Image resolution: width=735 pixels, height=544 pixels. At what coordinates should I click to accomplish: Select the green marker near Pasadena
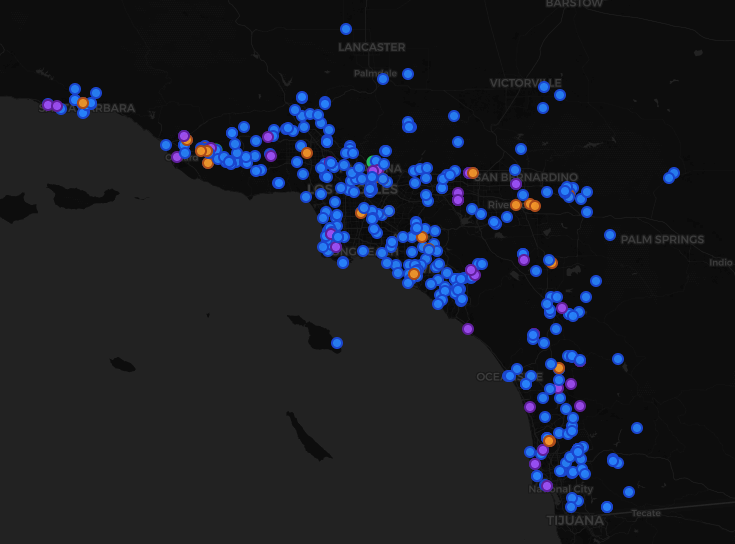372,162
